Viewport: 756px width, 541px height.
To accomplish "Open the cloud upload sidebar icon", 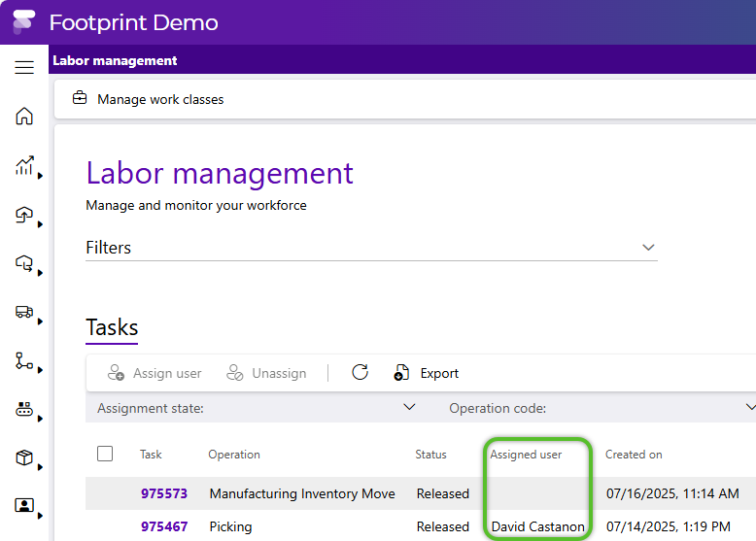I will [24, 215].
